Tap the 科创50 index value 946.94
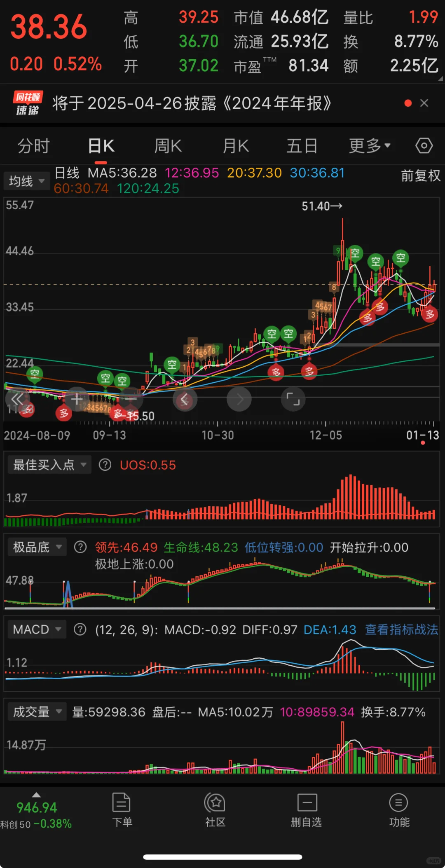Viewport: 445px width, 868px height. pyautogui.click(x=37, y=808)
